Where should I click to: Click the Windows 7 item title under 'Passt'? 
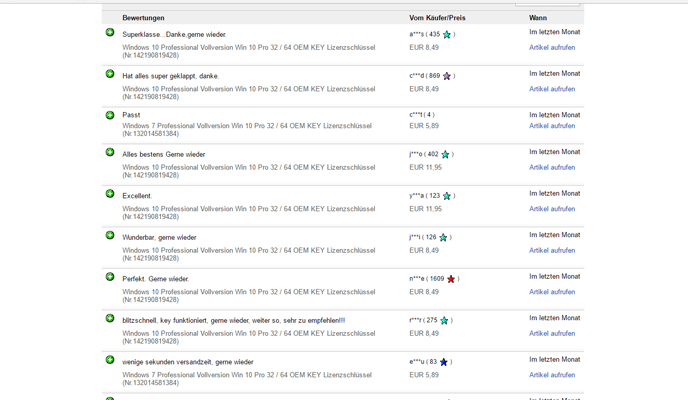pos(246,126)
